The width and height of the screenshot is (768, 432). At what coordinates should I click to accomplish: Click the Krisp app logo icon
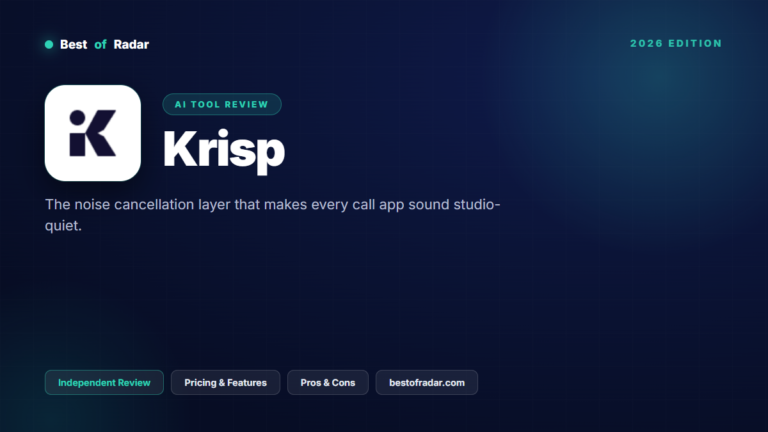[93, 133]
